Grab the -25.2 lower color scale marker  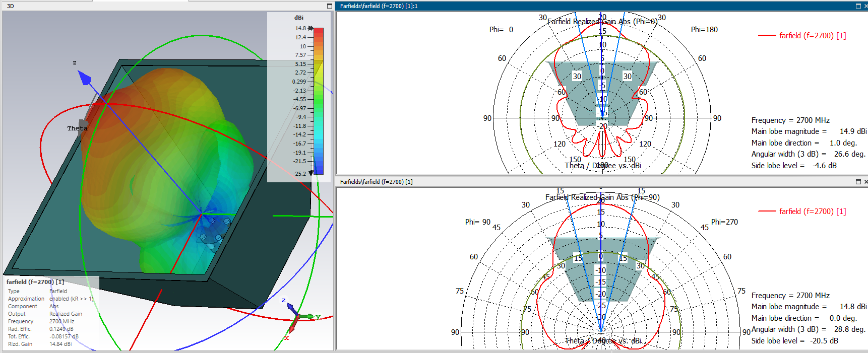[311, 173]
